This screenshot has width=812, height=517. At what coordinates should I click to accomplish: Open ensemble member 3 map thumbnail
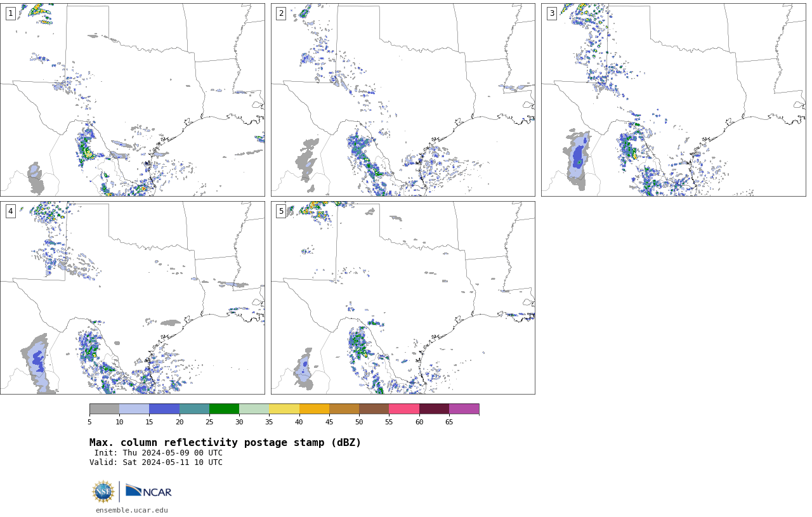point(673,100)
